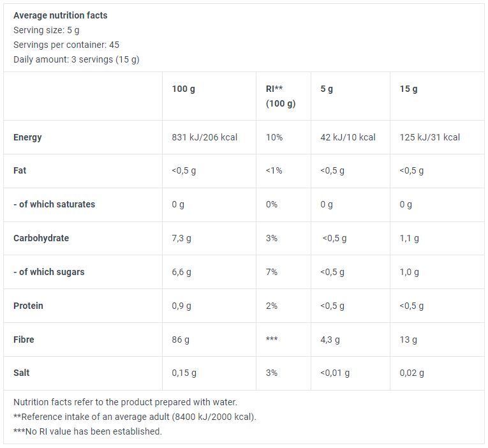Viewport: 488px width, 448px height.
Task: Select the No RI value footnote
Action: coord(87,431)
